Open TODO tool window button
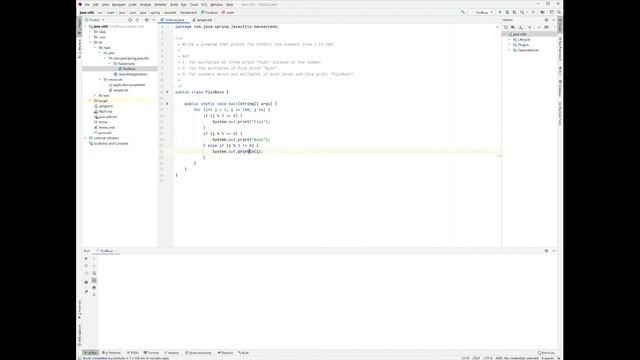640x360 pixels. [133, 353]
